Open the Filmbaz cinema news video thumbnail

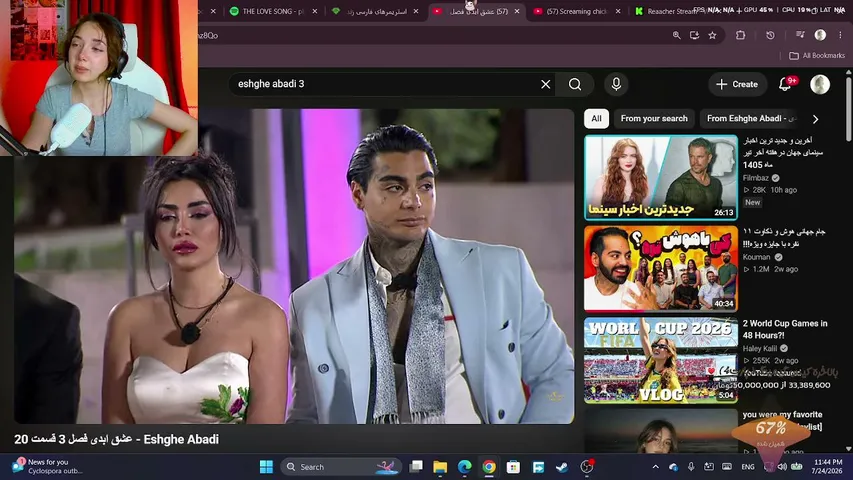pyautogui.click(x=660, y=177)
